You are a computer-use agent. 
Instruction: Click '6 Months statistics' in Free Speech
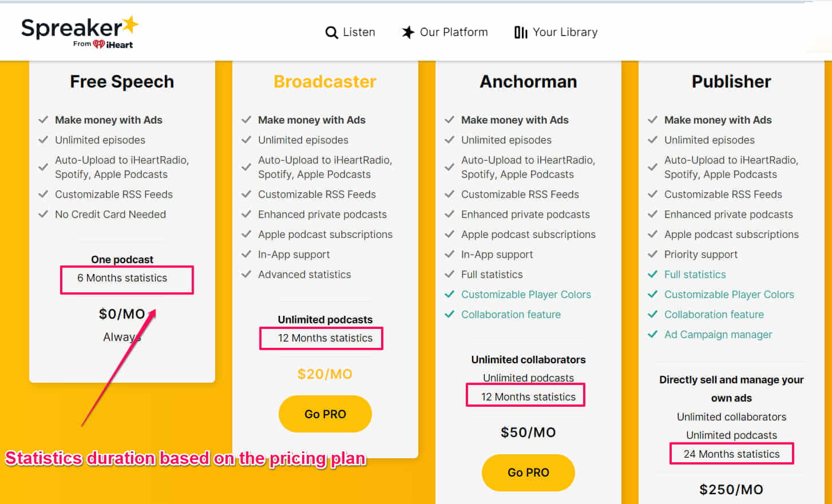[x=122, y=278]
